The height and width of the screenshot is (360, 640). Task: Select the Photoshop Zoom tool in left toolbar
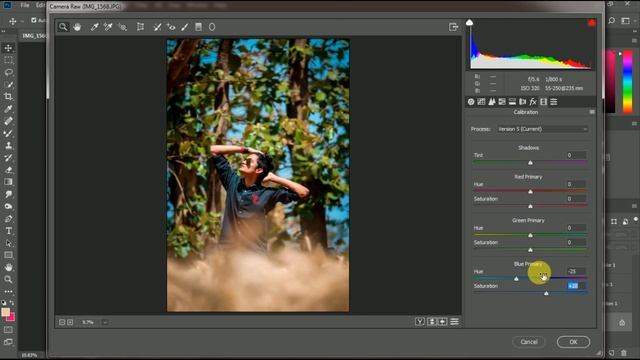(8, 279)
